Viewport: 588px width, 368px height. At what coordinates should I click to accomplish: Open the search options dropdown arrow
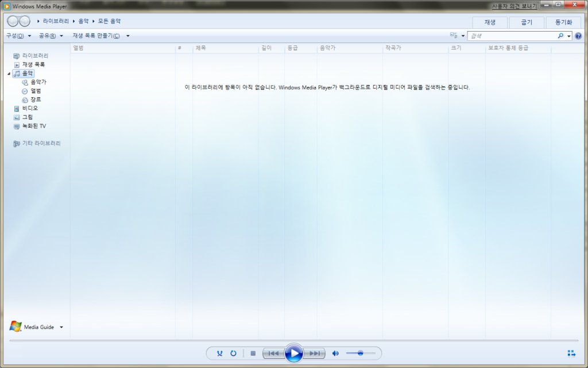[569, 36]
